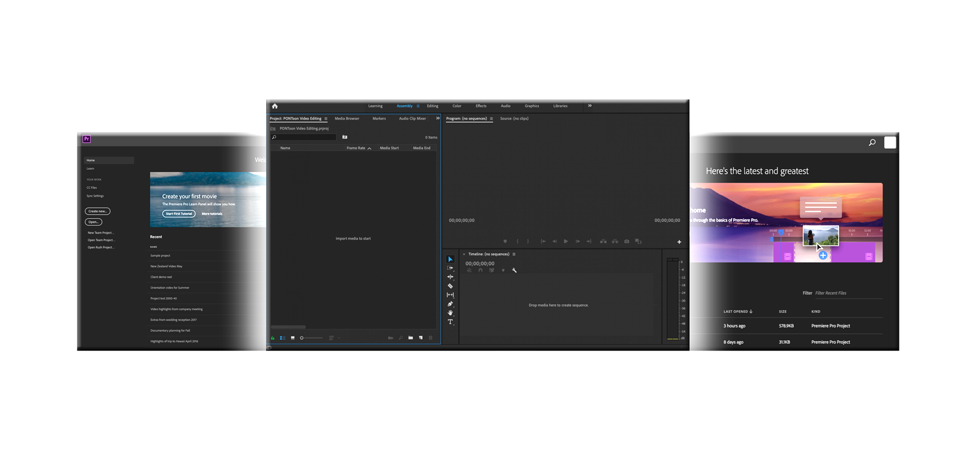Click the New Bin folder icon
The height and width of the screenshot is (474, 980).
point(411,338)
